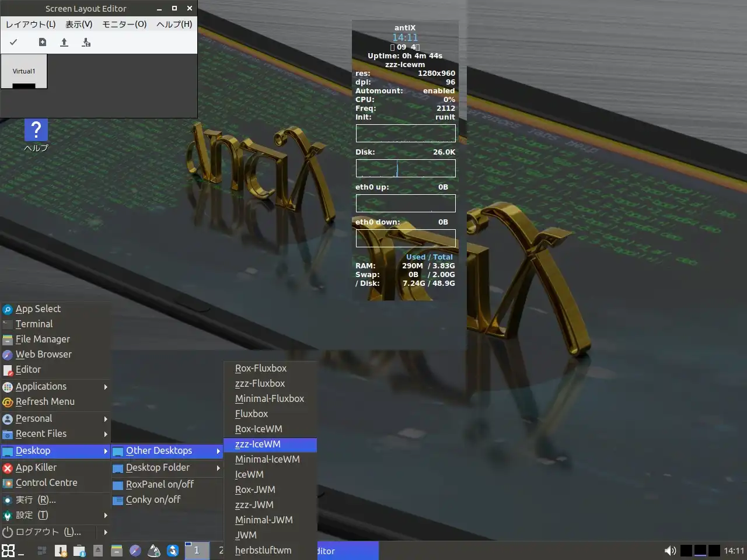Click the Apply checkmark in Screen Layout Editor
Viewport: 747px width, 560px height.
[x=13, y=42]
